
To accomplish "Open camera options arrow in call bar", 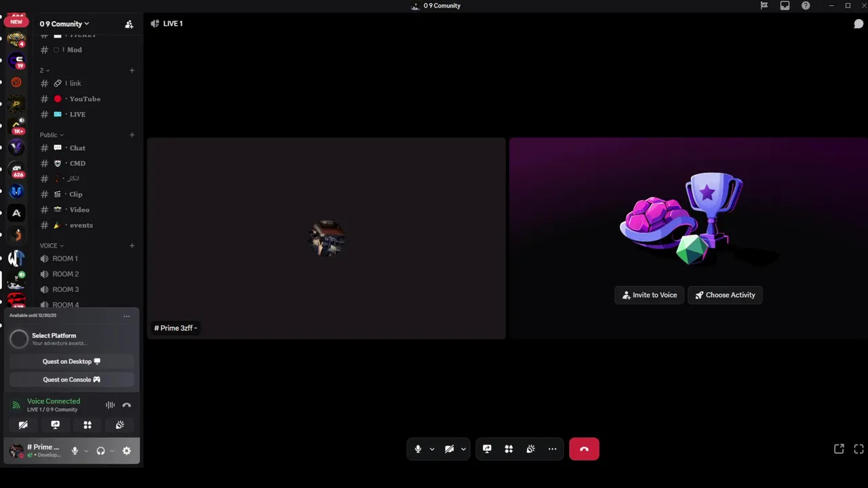I will pyautogui.click(x=463, y=449).
